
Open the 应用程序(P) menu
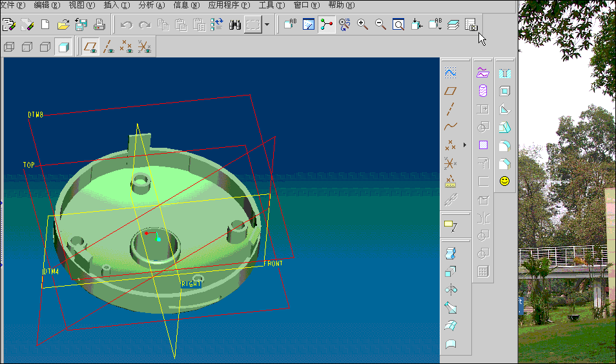tap(229, 5)
